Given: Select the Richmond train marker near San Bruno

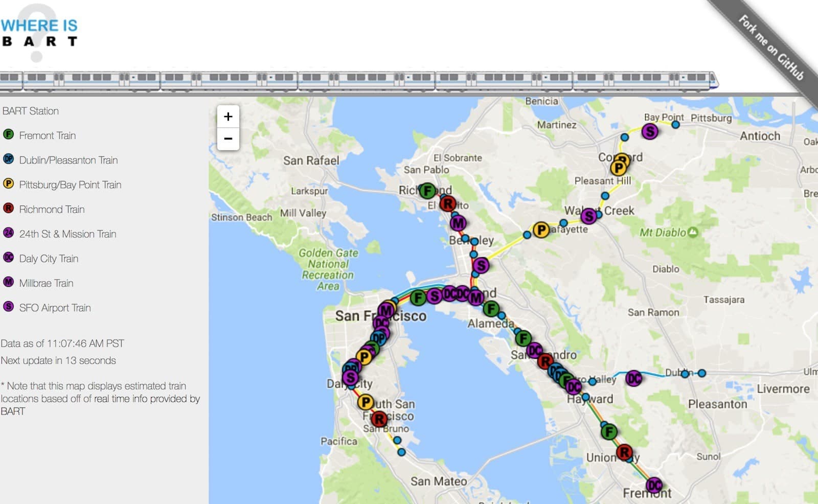Looking at the screenshot, I should [x=379, y=420].
